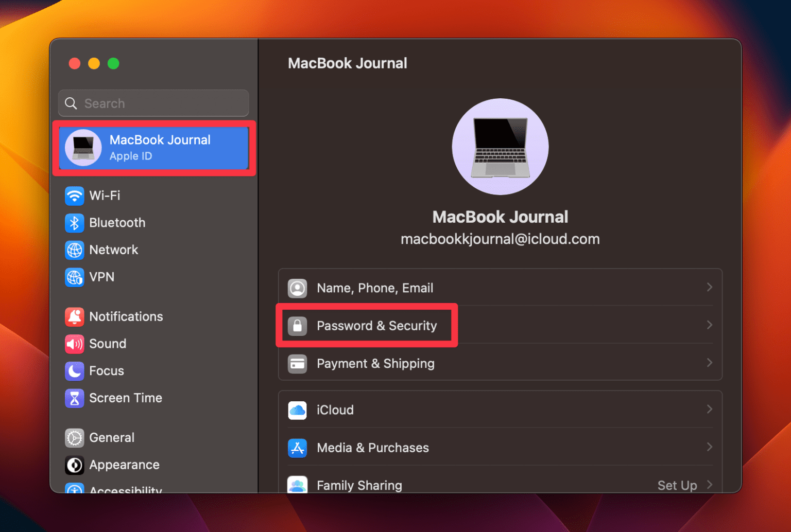The width and height of the screenshot is (791, 532).
Task: Open Screen Time via the hourglass icon
Action: pos(75,398)
